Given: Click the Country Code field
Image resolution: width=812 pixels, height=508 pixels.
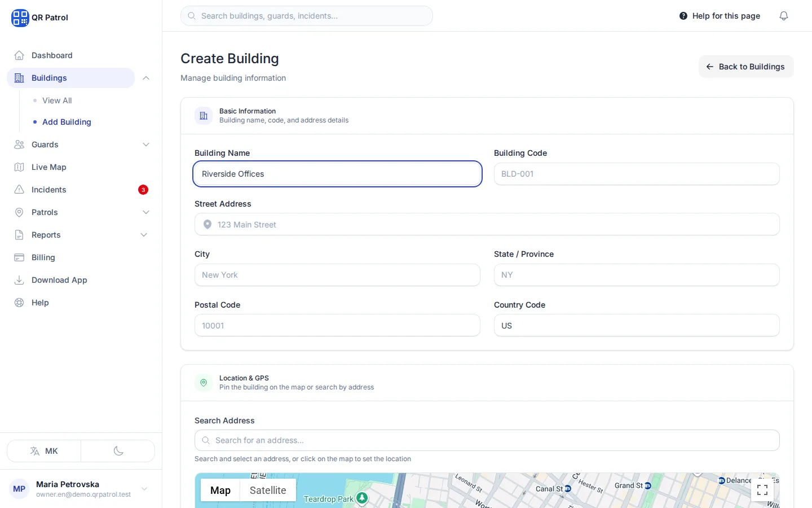Looking at the screenshot, I should [x=637, y=325].
